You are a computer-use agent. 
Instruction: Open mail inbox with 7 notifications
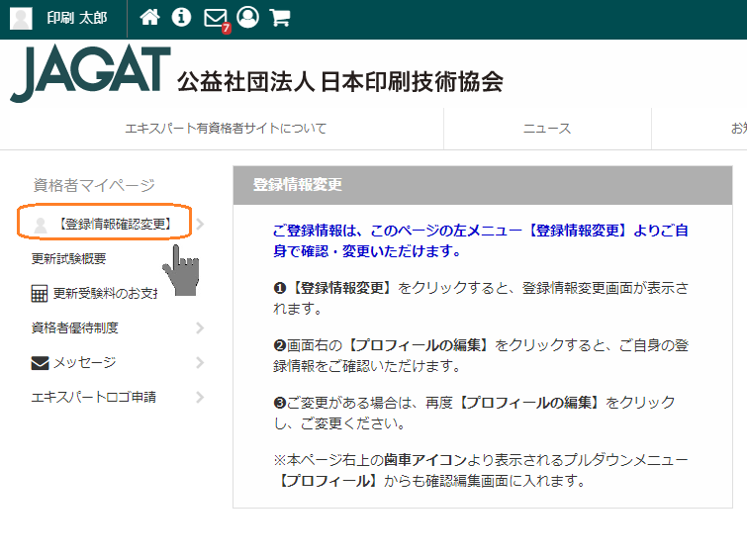tap(217, 20)
